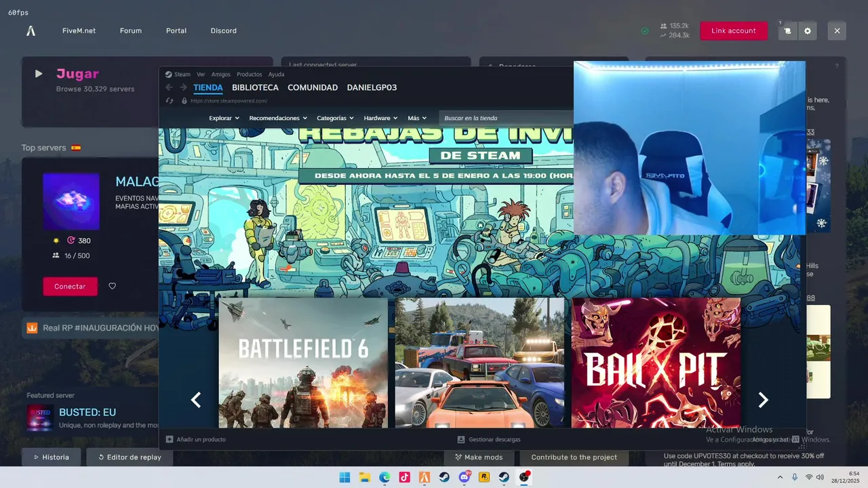Open the FiveM notifications icon with badge
Viewport: 868px width, 488px height.
coord(787,30)
